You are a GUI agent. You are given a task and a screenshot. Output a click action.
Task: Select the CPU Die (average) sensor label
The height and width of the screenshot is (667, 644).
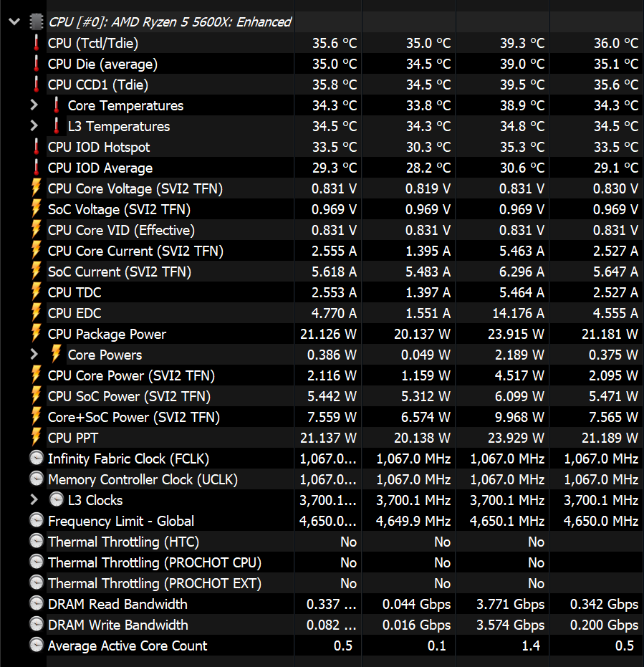coord(102,64)
